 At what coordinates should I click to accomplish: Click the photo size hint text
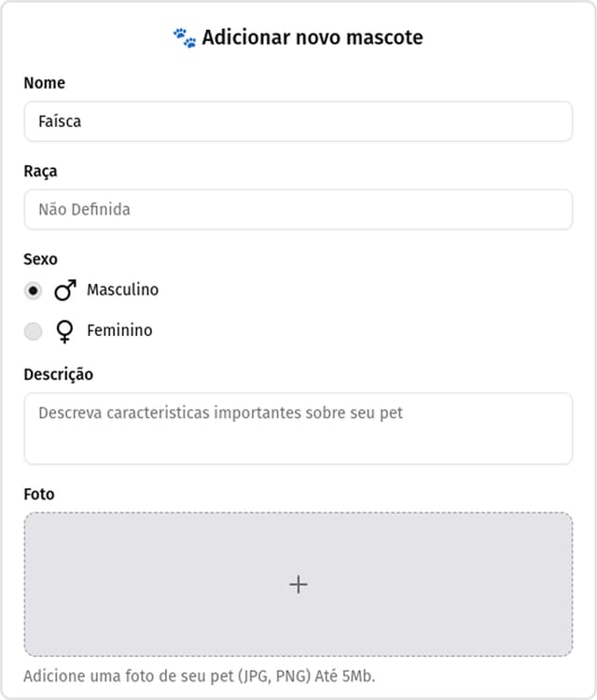pyautogui.click(x=200, y=676)
